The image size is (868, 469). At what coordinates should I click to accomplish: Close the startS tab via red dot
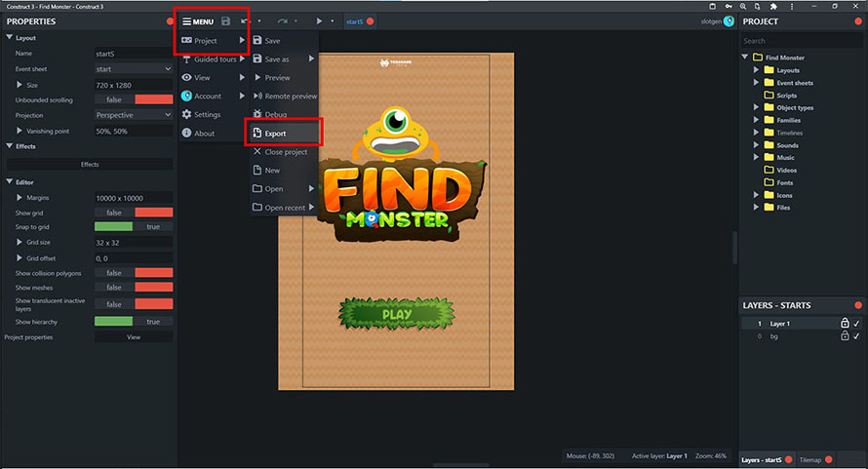371,21
